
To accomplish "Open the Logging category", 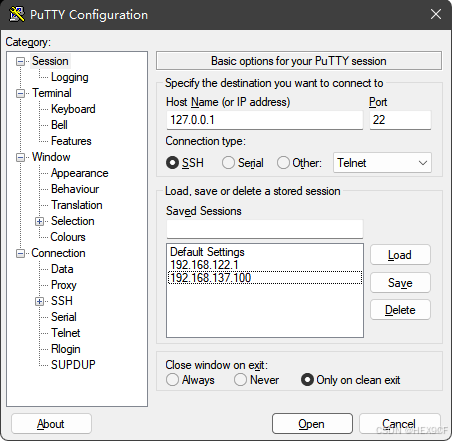I will tap(70, 77).
